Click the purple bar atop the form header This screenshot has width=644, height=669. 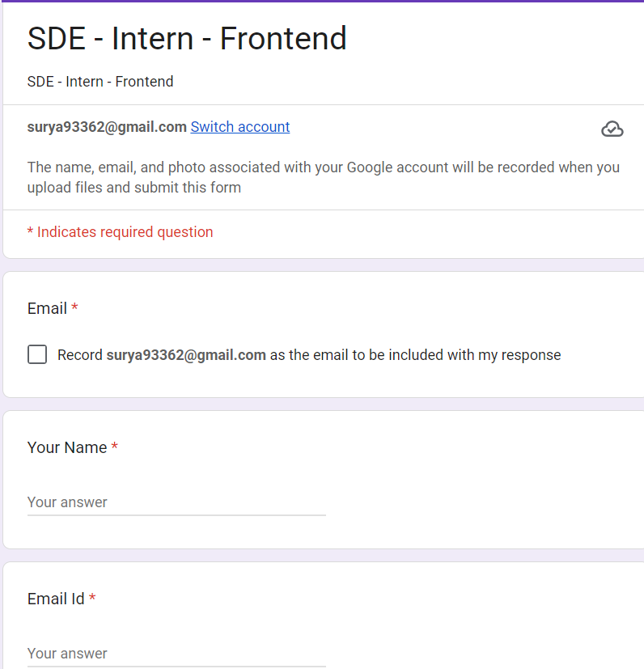click(324, 2)
